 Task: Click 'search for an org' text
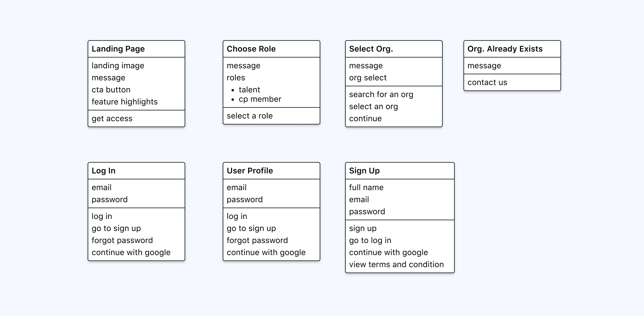[x=381, y=94]
